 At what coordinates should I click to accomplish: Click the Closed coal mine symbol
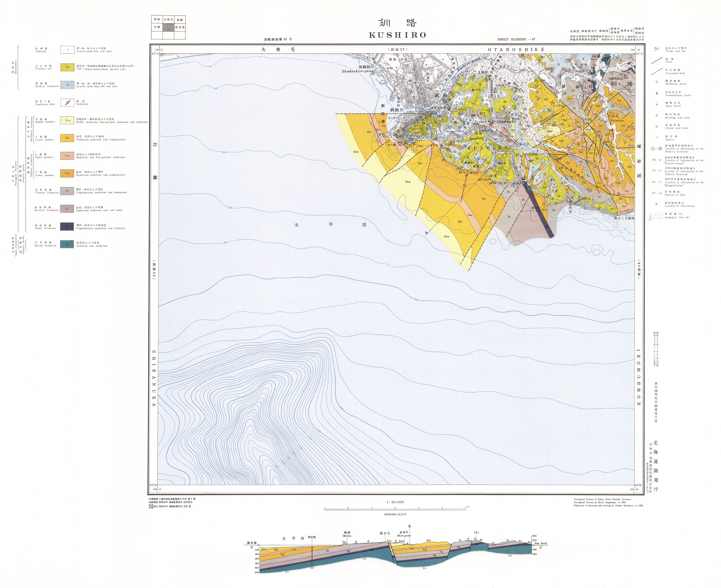click(657, 127)
